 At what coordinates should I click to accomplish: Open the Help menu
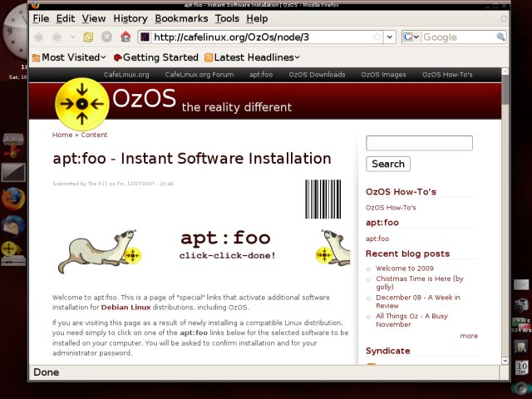257,18
